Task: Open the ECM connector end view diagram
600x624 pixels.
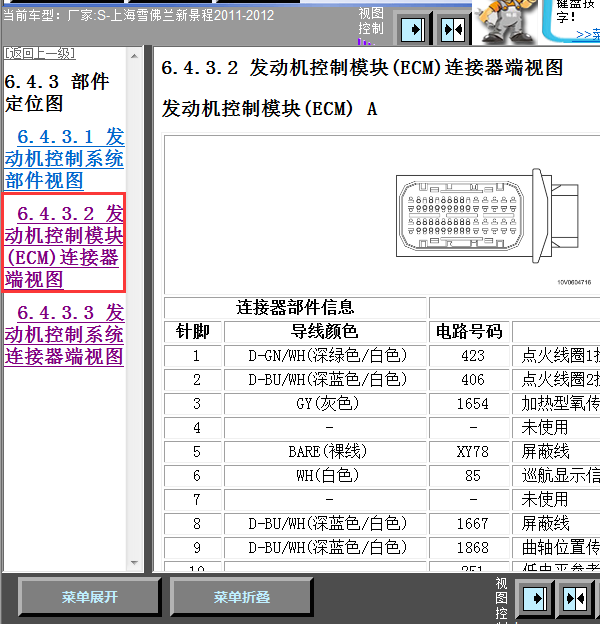Action: click(487, 215)
